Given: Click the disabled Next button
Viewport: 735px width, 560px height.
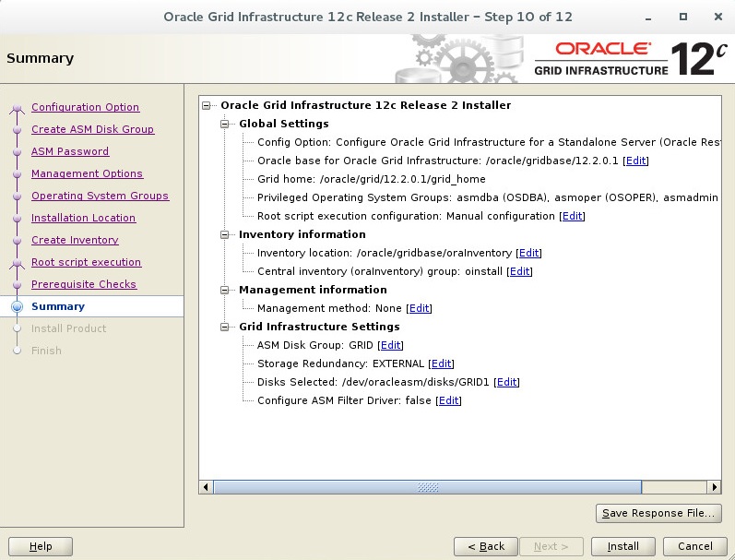Looking at the screenshot, I should coord(551,546).
